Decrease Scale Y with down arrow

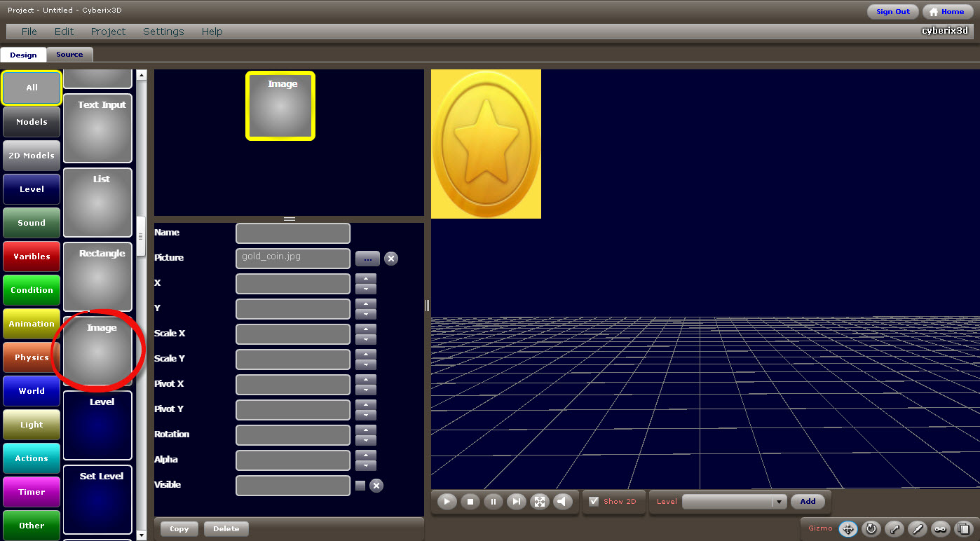click(366, 364)
